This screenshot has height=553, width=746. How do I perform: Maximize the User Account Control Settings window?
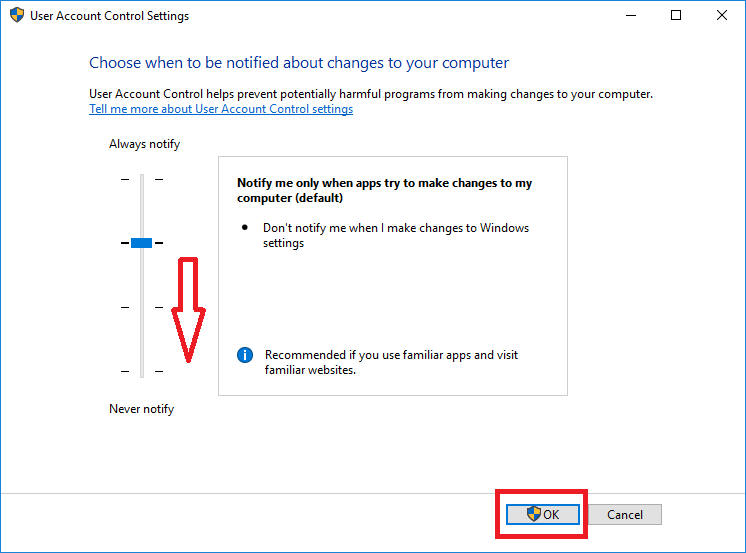click(x=676, y=16)
